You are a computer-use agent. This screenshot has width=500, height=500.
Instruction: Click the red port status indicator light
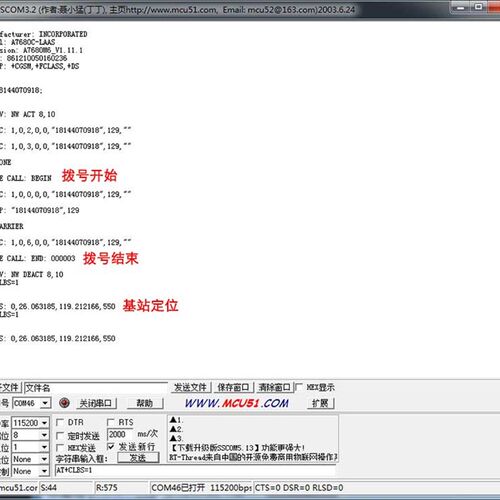pos(64,403)
